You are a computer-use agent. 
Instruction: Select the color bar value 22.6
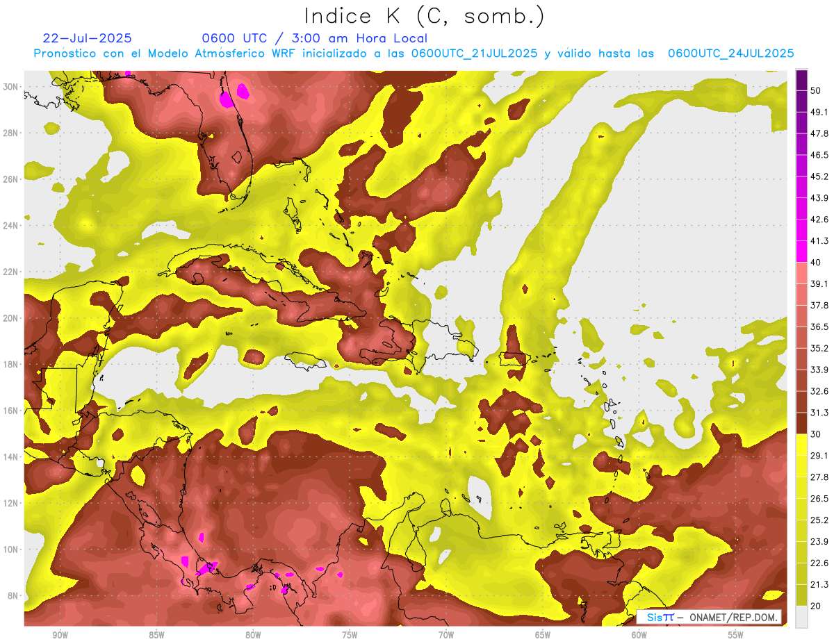tap(819, 563)
